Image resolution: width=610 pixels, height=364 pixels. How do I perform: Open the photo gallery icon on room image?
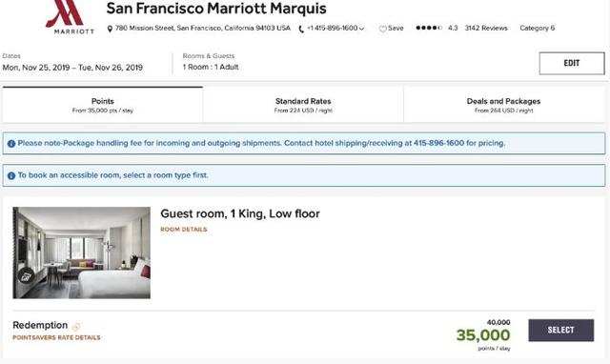tap(26, 276)
